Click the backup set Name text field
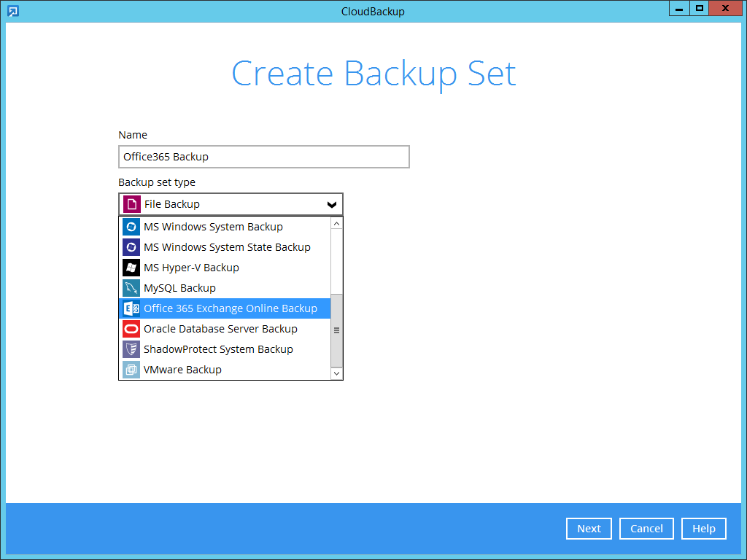 point(264,157)
